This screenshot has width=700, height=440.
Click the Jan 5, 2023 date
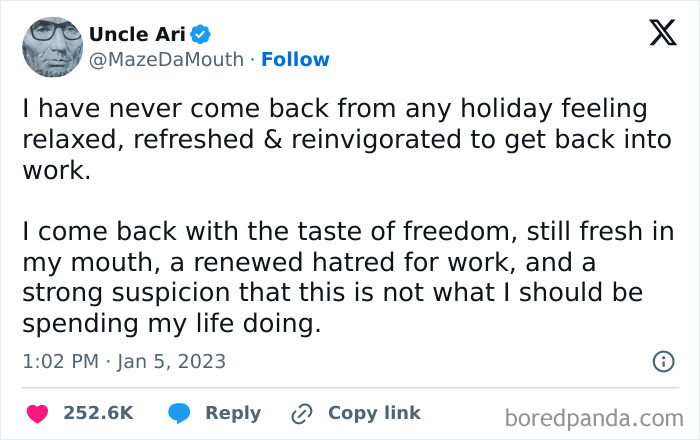tap(171, 361)
